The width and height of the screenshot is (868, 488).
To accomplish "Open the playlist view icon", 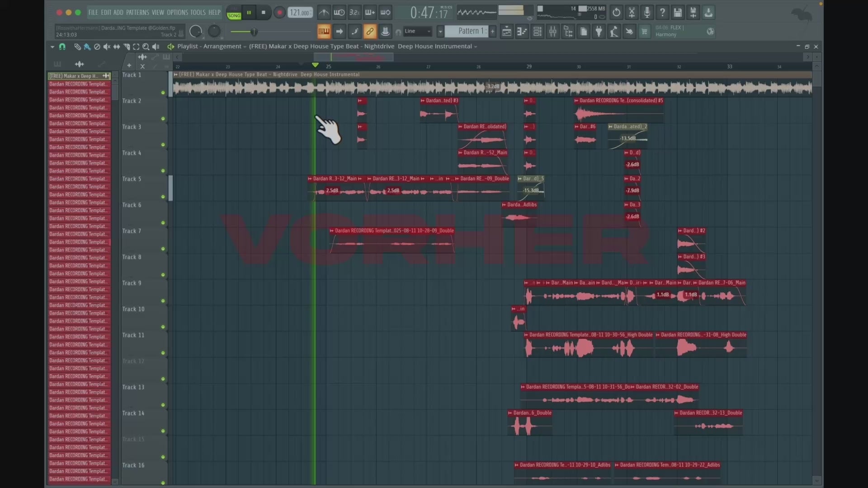I will 507,32.
